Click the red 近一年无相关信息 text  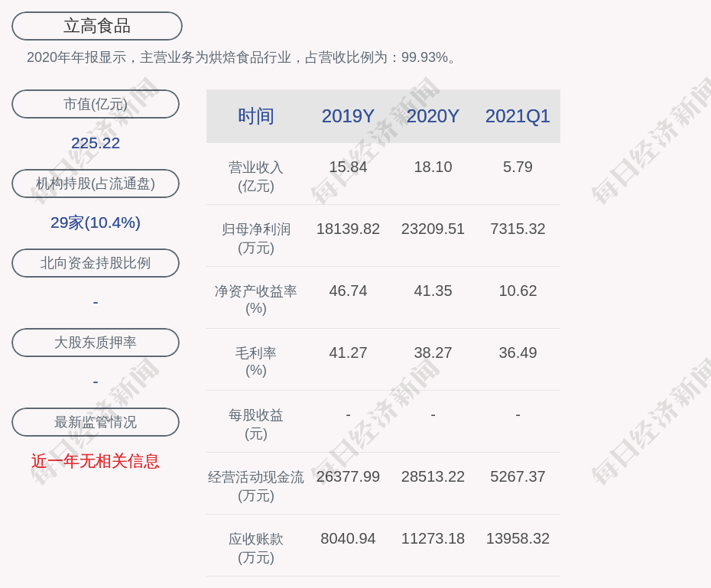point(96,461)
